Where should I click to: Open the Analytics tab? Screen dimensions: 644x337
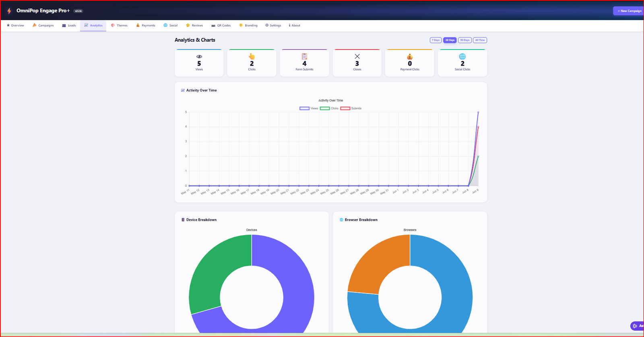pyautogui.click(x=93, y=25)
